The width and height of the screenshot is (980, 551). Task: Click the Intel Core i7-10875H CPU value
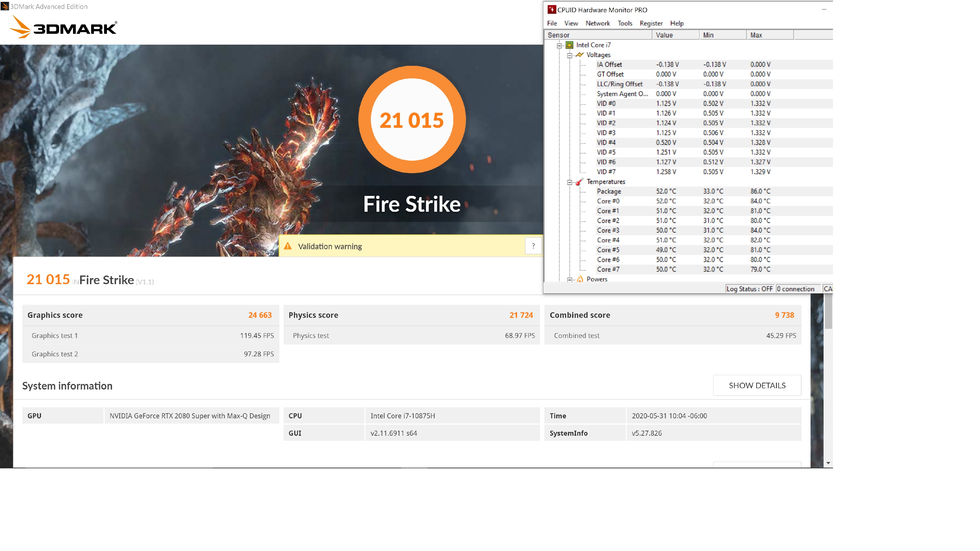tap(402, 416)
